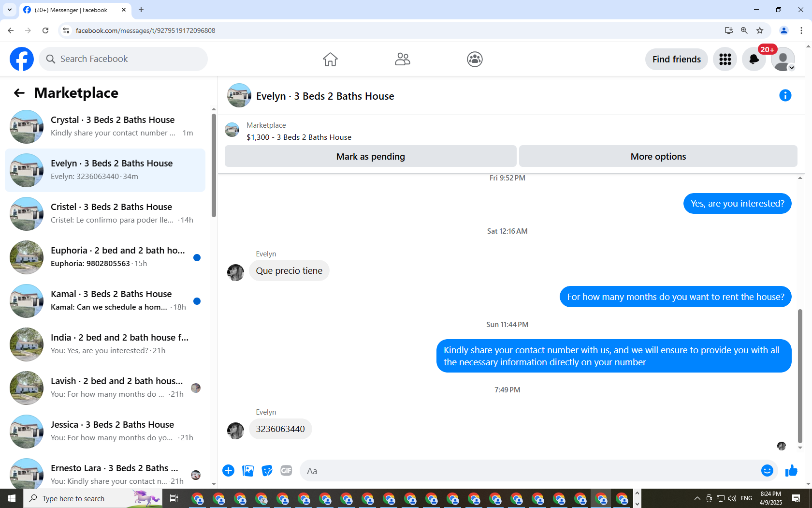
Task: Go back with the browser back arrow
Action: pos(11,30)
